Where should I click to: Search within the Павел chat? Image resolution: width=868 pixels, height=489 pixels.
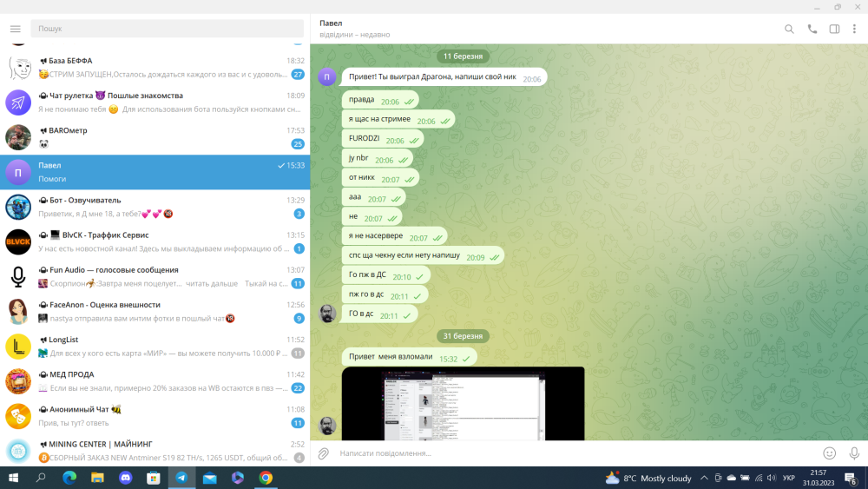coord(789,30)
